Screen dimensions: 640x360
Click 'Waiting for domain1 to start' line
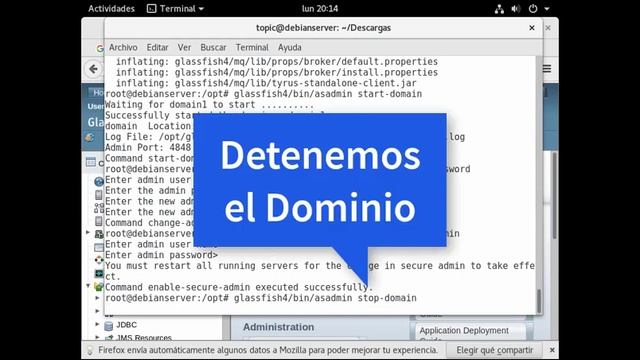pos(210,104)
